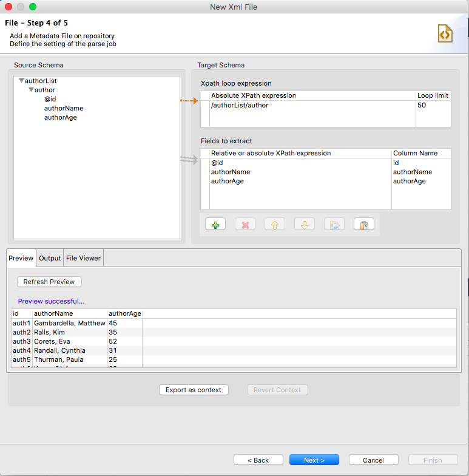Select the Randall, Cynthia preview cell
Screen dimensions: 469x476
pos(70,350)
